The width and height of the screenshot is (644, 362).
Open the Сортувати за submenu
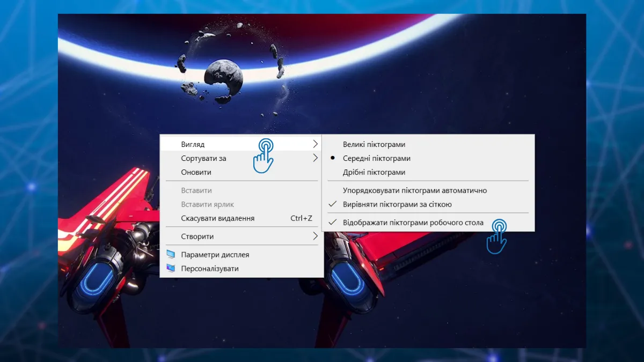(241, 158)
